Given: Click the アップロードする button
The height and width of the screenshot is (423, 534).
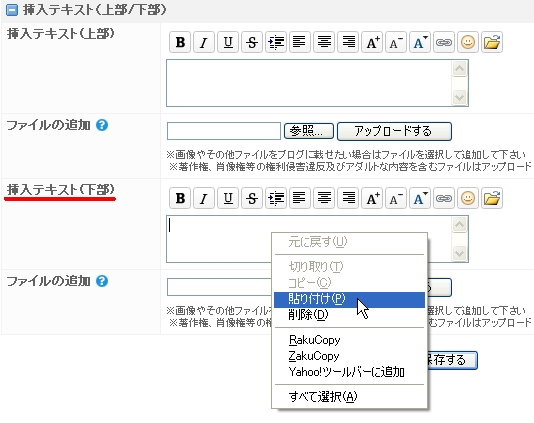Looking at the screenshot, I should [394, 131].
